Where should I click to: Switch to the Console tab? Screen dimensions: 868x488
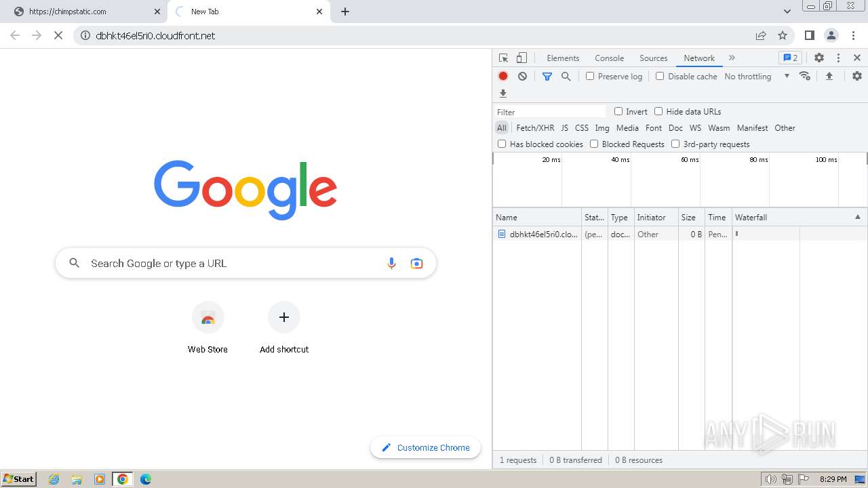[609, 58]
